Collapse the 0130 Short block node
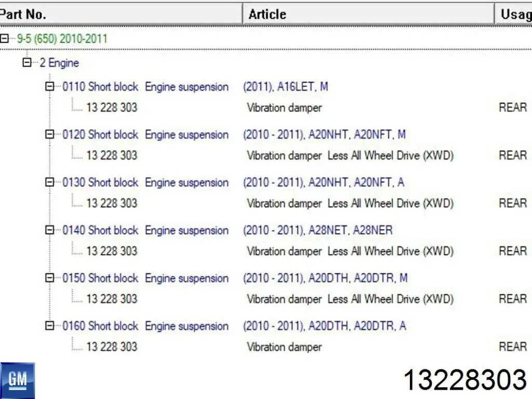Image resolution: width=532 pixels, height=399 pixels. [x=49, y=182]
